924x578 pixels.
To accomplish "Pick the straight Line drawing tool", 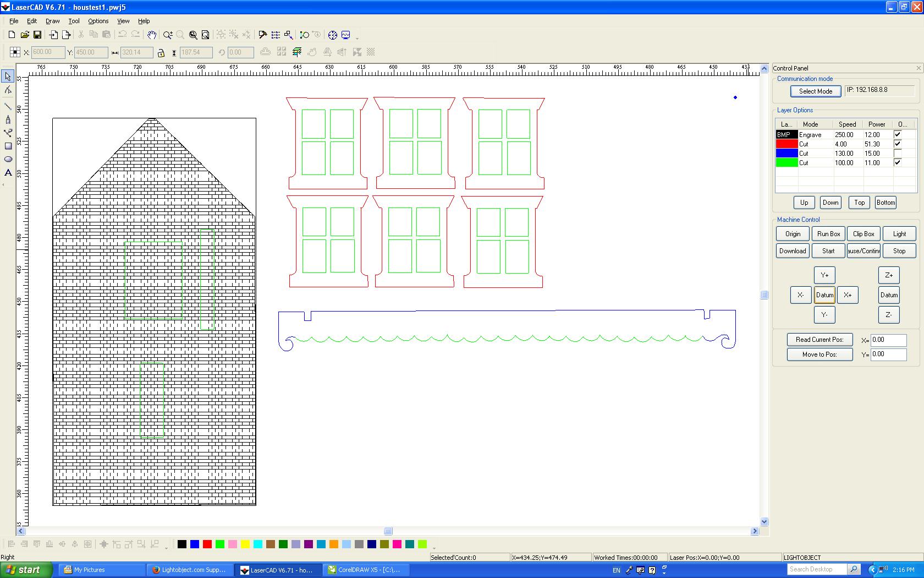I will pyautogui.click(x=8, y=106).
